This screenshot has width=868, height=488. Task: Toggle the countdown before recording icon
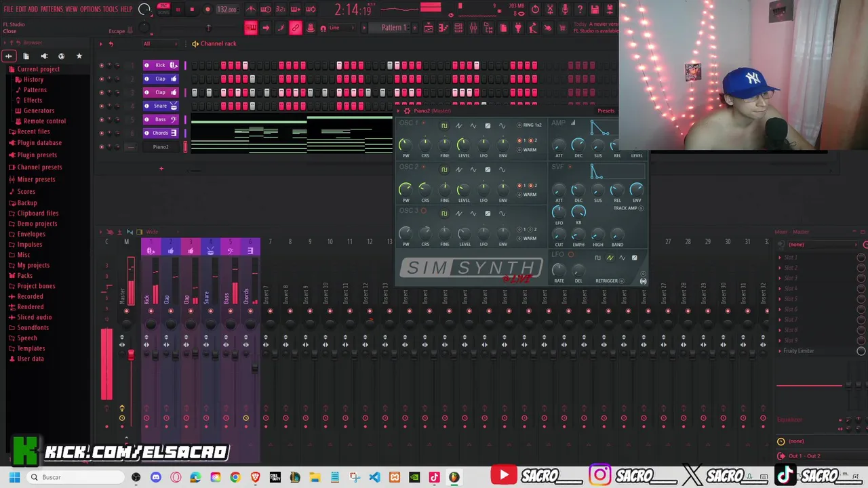[x=281, y=9]
